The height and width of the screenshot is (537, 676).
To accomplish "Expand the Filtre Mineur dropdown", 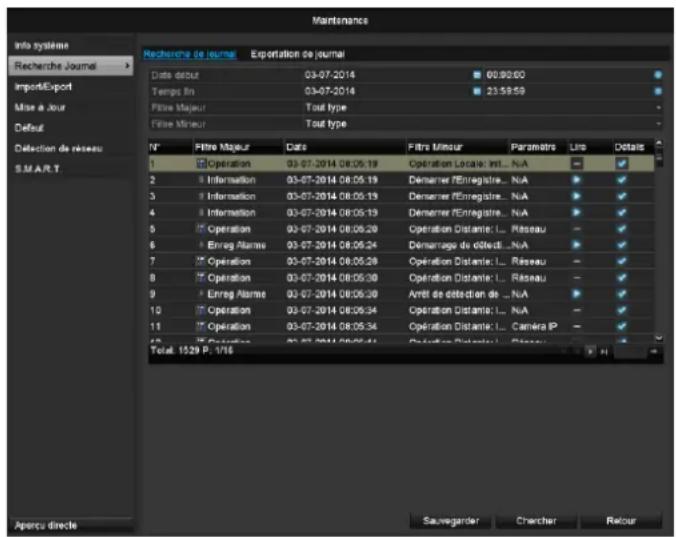I will pos(658,124).
